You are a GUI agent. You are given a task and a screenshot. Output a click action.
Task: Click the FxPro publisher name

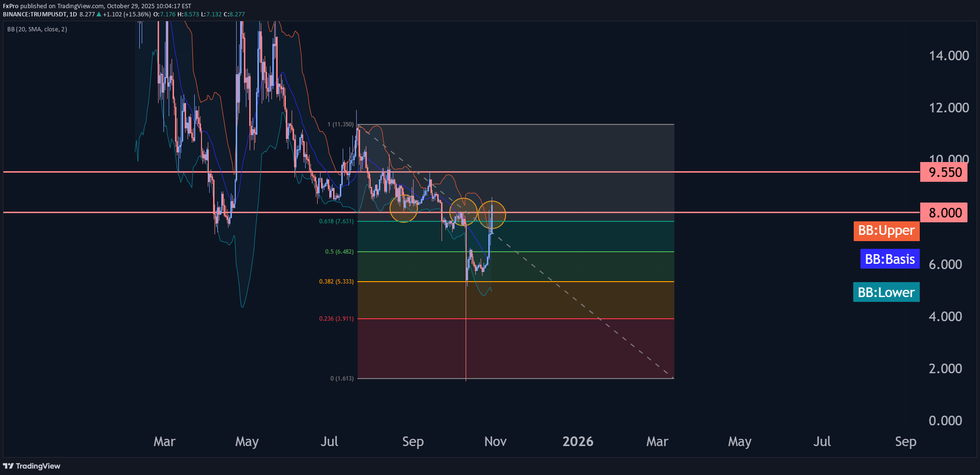click(11, 6)
